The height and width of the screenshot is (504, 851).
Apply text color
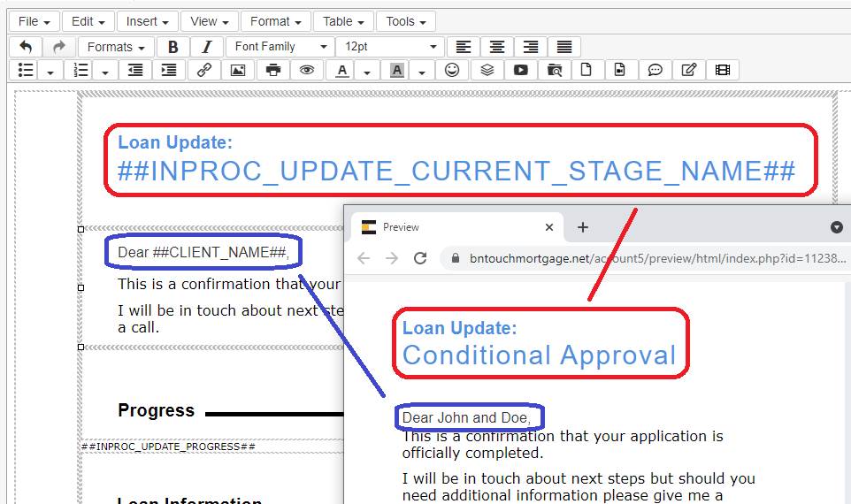pyautogui.click(x=342, y=70)
